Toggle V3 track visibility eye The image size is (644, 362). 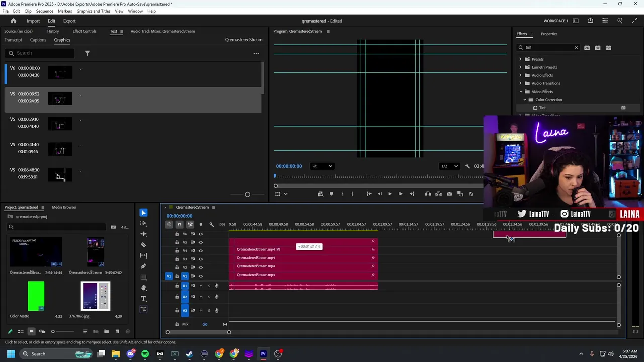[x=200, y=259]
